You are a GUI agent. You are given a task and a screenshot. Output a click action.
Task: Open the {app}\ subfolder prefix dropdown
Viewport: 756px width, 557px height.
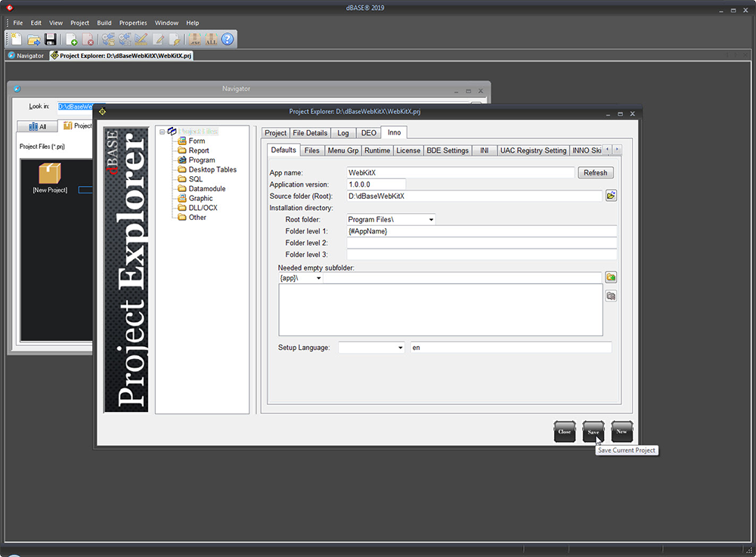(x=319, y=278)
